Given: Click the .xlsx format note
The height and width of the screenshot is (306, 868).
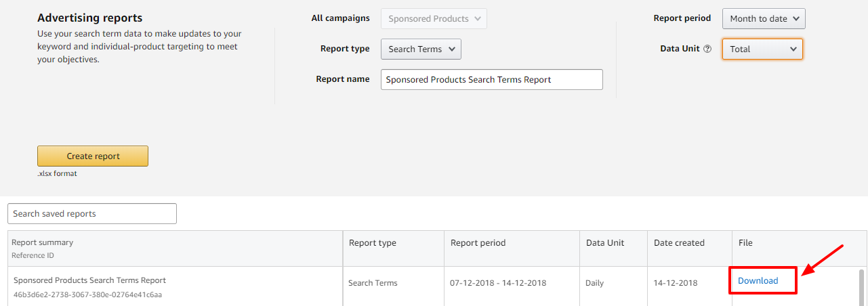Looking at the screenshot, I should [57, 174].
